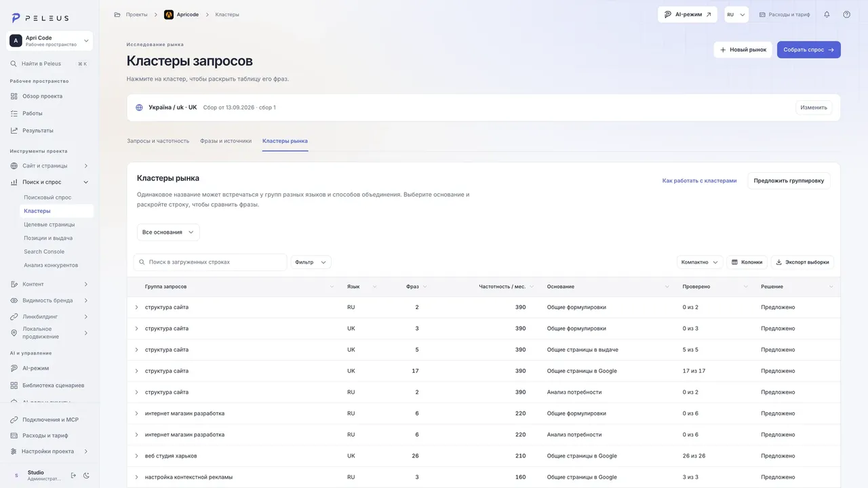Click the Apricode project icon in breadcrumb
Image resolution: width=868 pixels, height=488 pixels.
point(169,14)
